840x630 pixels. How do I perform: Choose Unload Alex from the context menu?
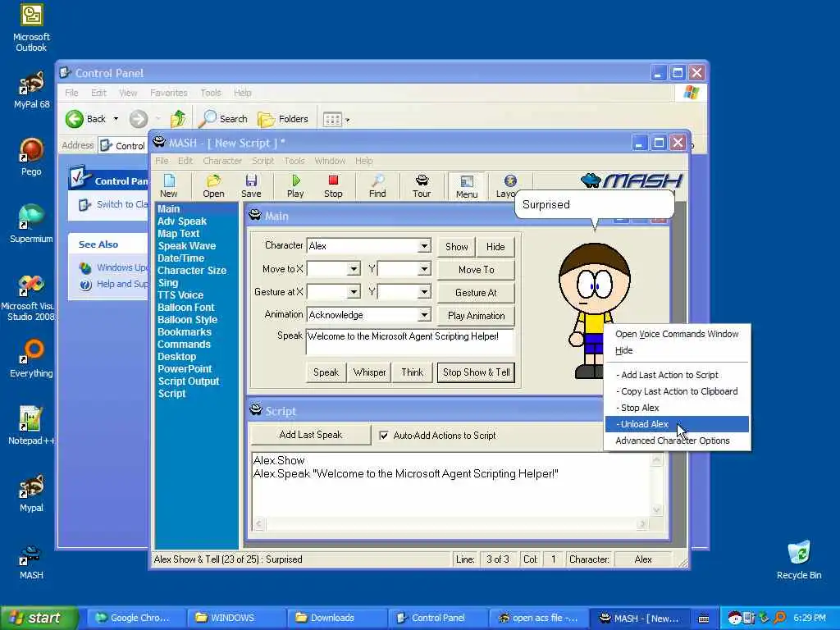(677, 424)
